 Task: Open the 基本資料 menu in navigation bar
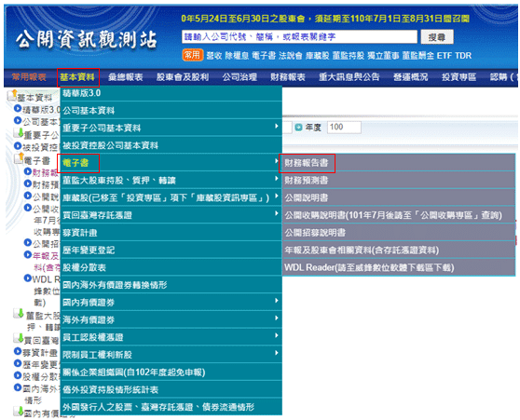[77, 77]
